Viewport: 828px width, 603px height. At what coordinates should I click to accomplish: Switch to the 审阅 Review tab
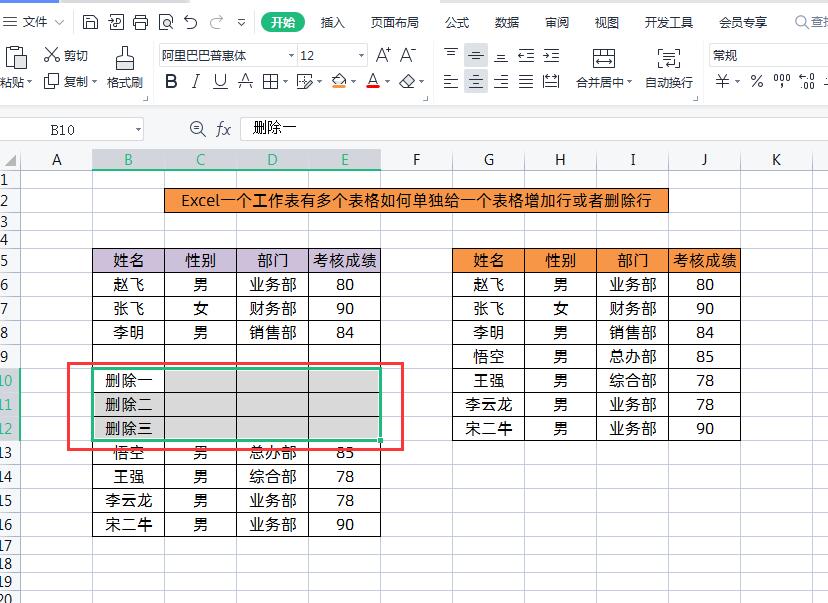click(557, 22)
